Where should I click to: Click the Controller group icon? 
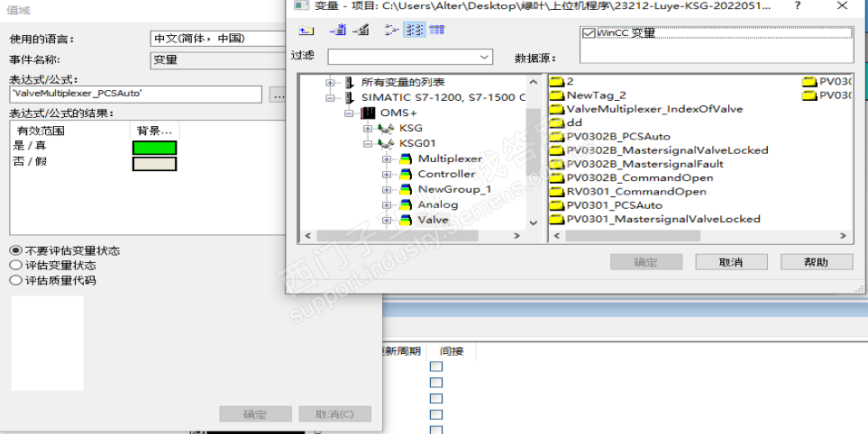pyautogui.click(x=406, y=174)
